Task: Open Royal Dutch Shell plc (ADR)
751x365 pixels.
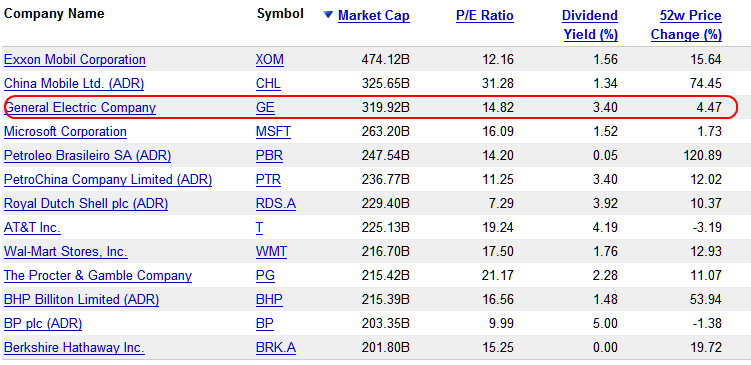Action: (x=86, y=204)
